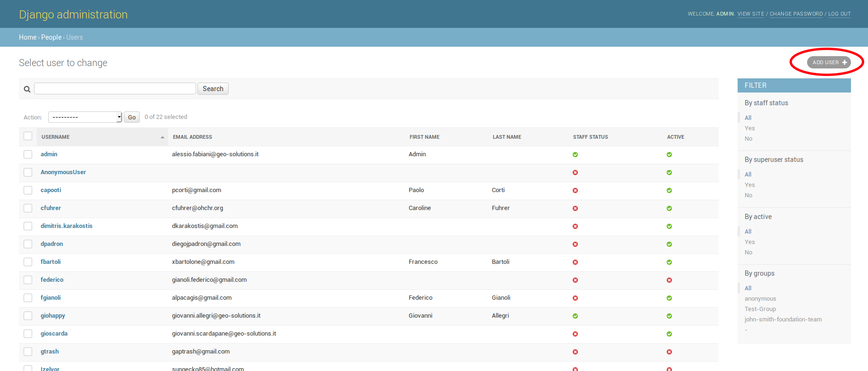Sort by Staff Status column

[590, 137]
